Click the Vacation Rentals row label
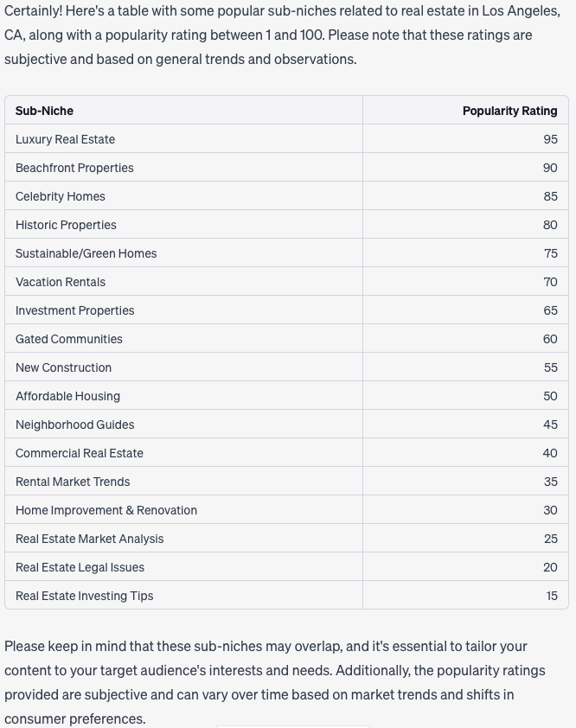The width and height of the screenshot is (576, 728). [x=61, y=282]
